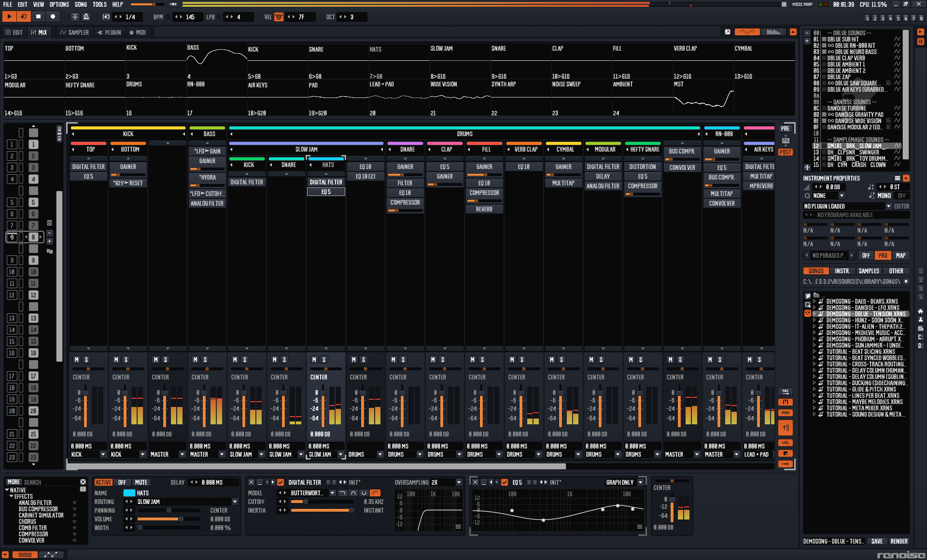Open the Tools menu
Image resolution: width=927 pixels, height=560 pixels.
(x=99, y=4)
